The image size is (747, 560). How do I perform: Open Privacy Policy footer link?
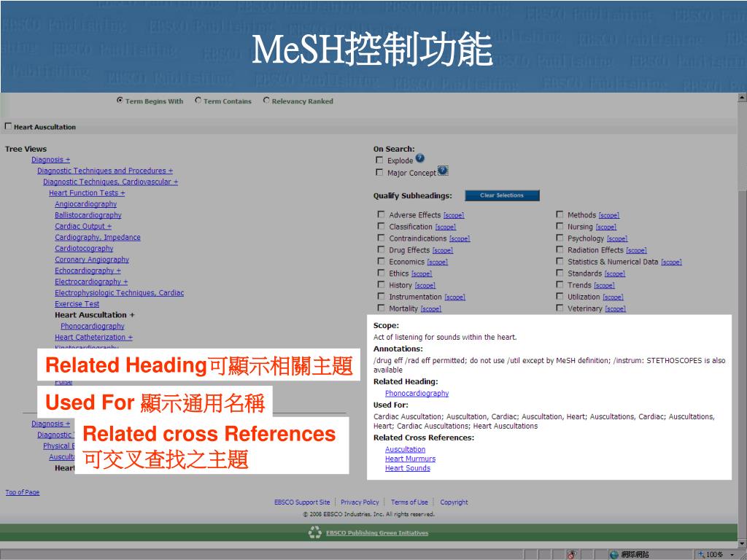point(360,502)
